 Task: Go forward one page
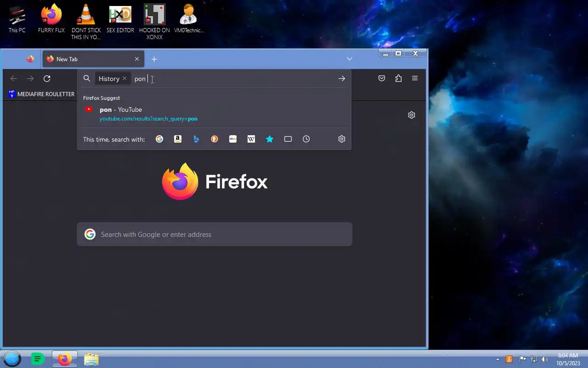click(30, 79)
